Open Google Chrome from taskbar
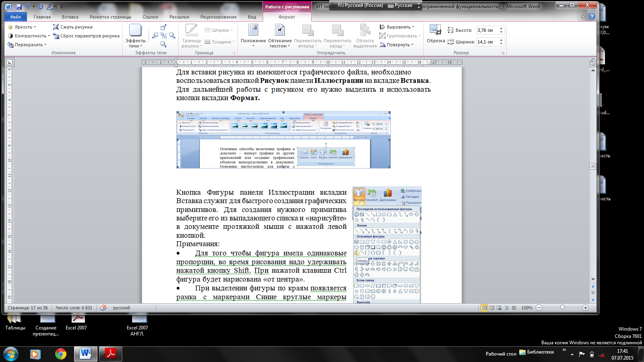Image resolution: width=644 pixels, height=362 pixels. [x=61, y=354]
